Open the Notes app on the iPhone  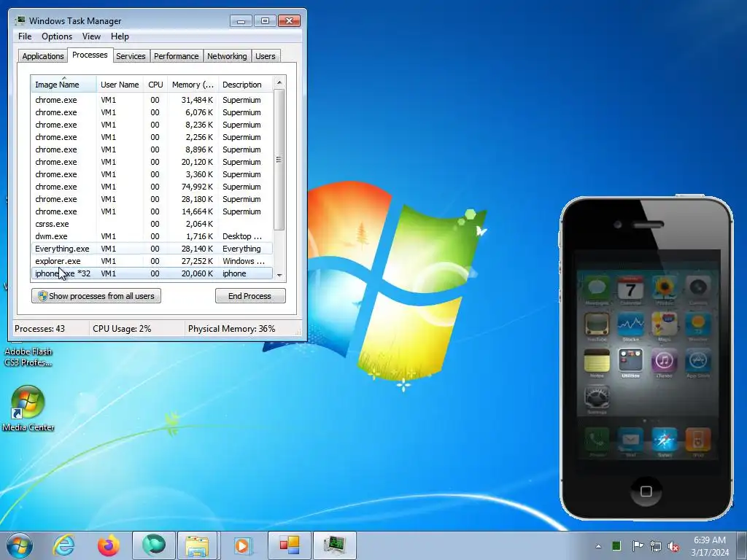click(x=597, y=360)
